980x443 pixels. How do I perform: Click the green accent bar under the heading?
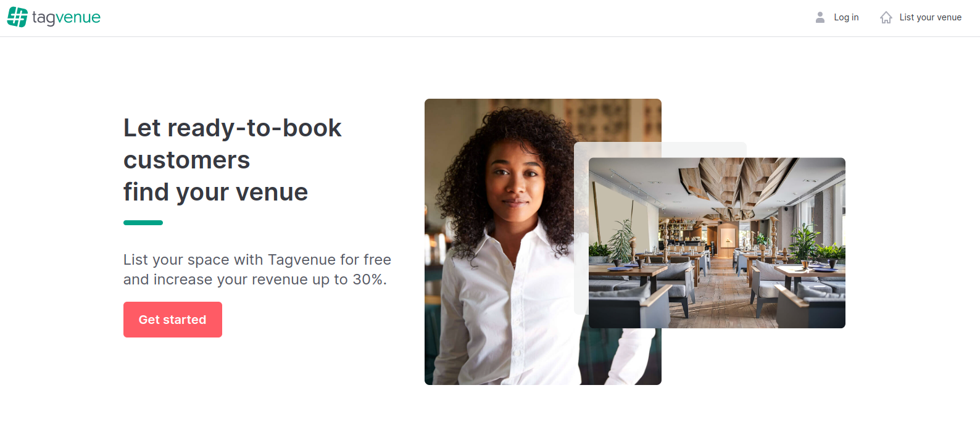coord(143,223)
